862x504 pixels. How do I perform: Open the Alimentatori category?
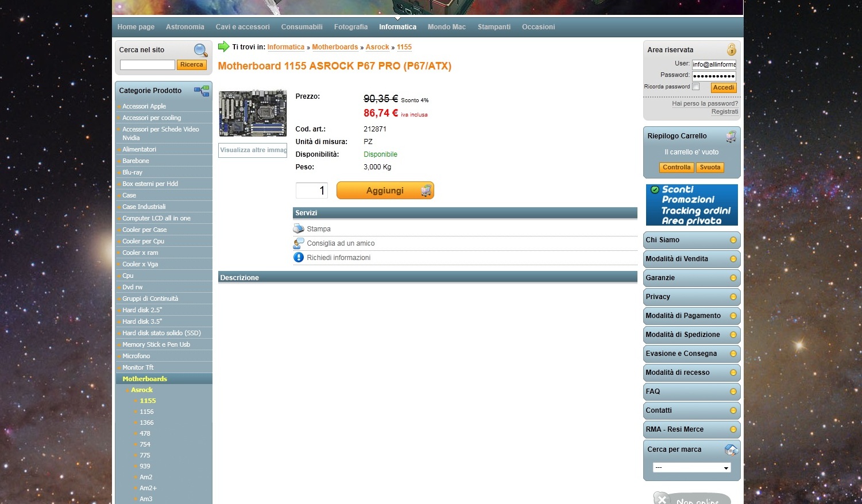tap(139, 149)
